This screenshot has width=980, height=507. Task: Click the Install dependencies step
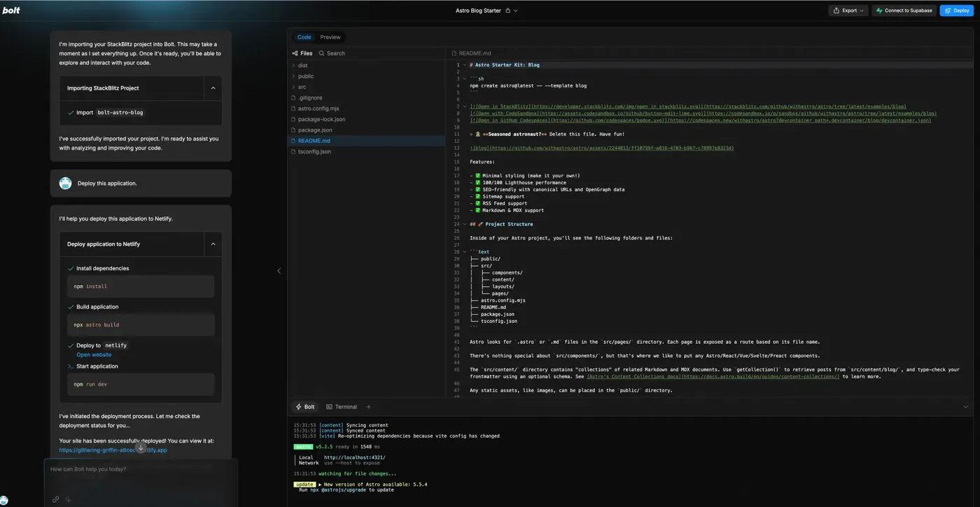tap(102, 268)
